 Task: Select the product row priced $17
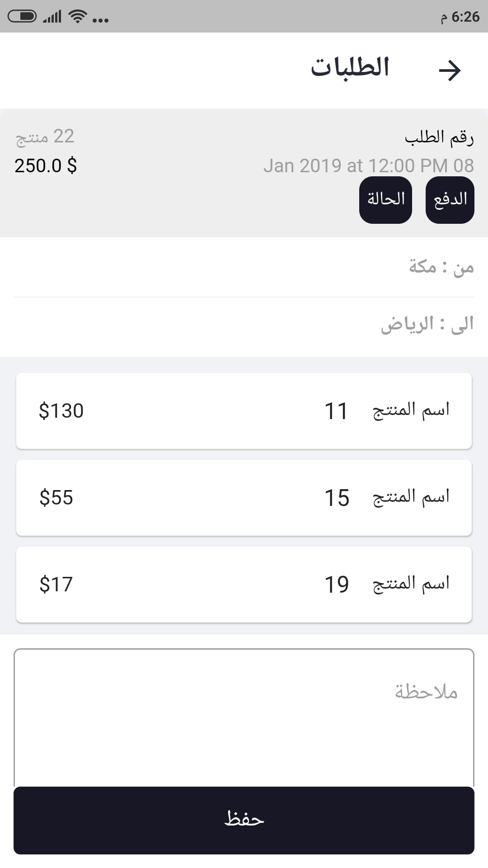[244, 585]
